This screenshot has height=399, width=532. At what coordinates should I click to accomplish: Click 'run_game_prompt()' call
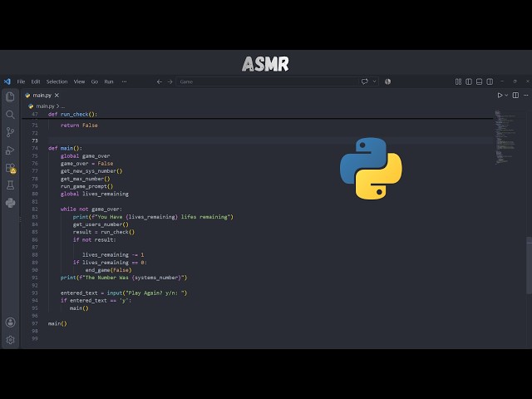[86, 186]
